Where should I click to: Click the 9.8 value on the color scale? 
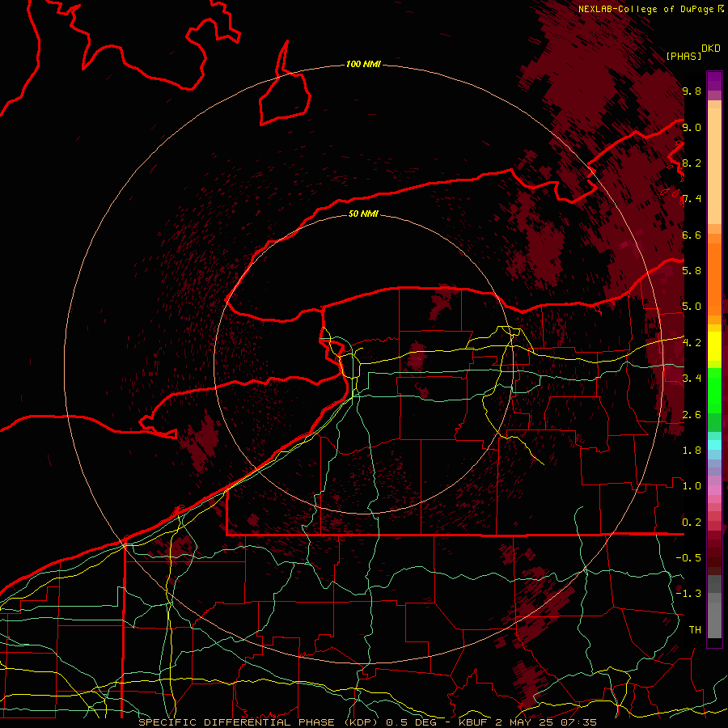pos(692,91)
